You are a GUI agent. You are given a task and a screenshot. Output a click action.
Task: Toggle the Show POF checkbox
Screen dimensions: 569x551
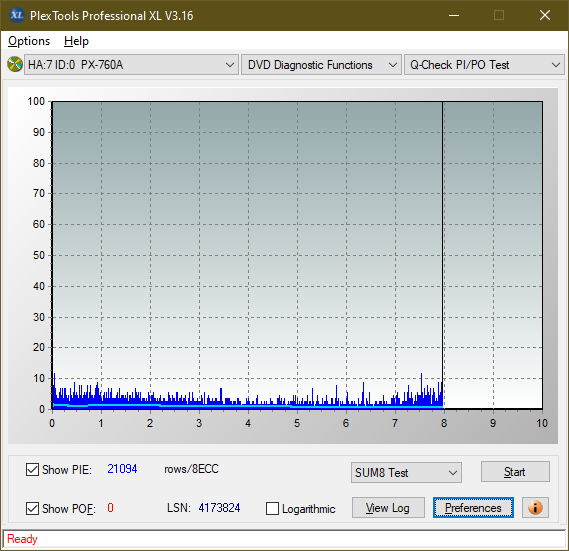(32, 508)
